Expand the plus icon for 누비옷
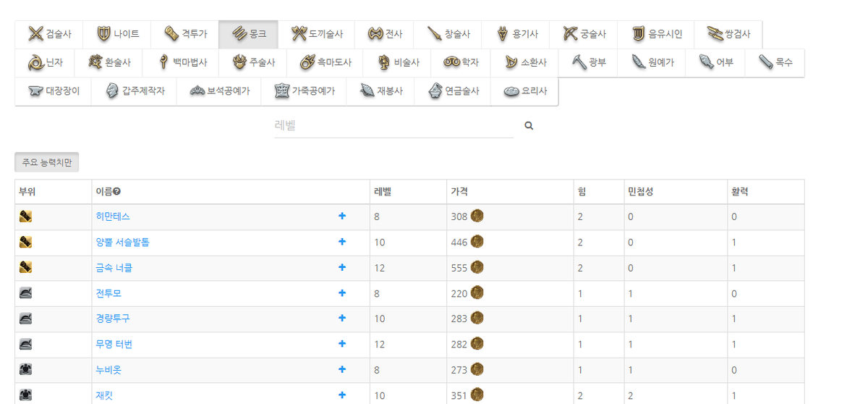The width and height of the screenshot is (868, 404). 342,369
